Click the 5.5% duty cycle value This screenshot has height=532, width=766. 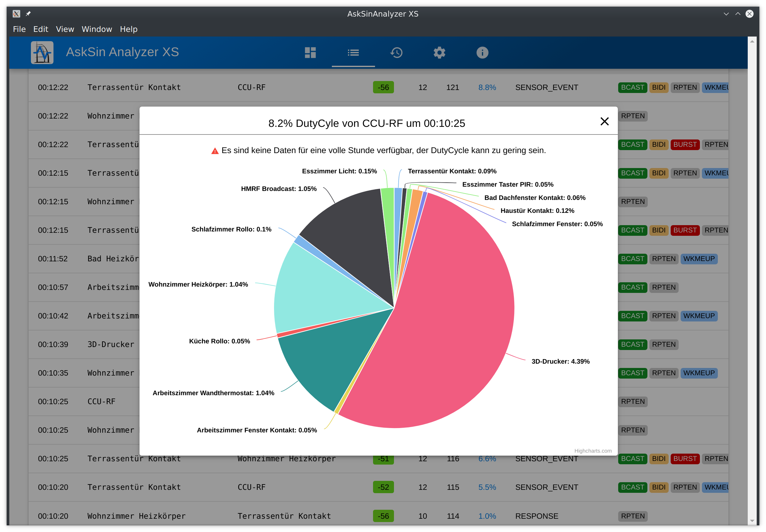[x=487, y=487]
